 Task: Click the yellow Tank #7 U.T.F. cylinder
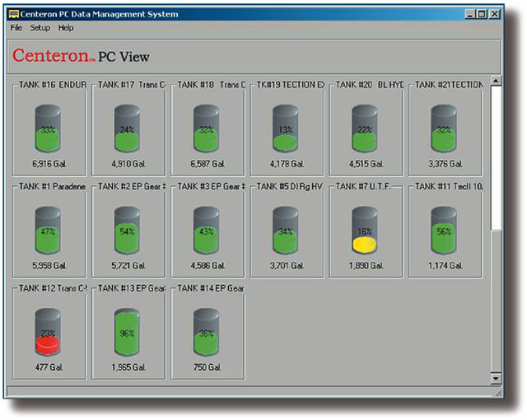coord(365,230)
